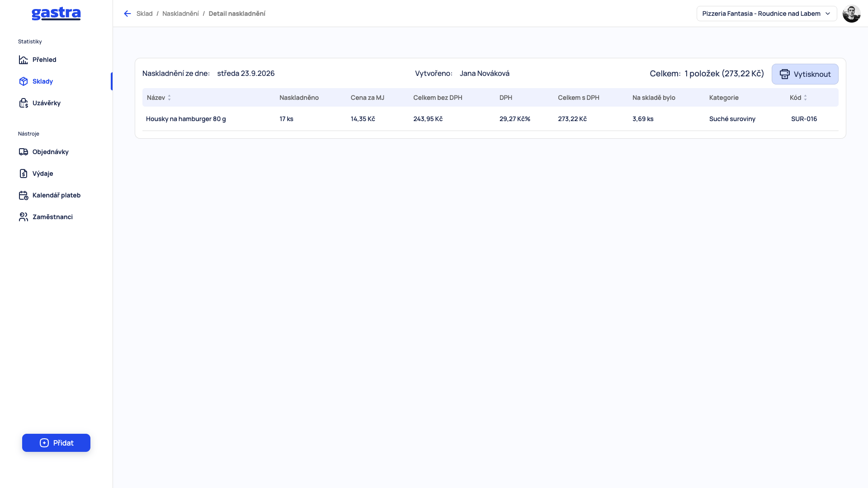Click the Uzávěrky icon in sidebar
The image size is (868, 488).
point(24,103)
